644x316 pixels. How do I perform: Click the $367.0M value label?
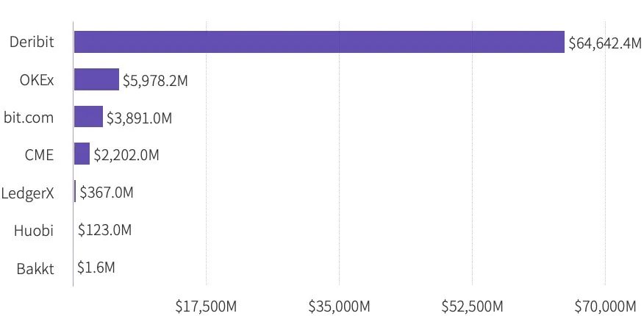point(107,192)
